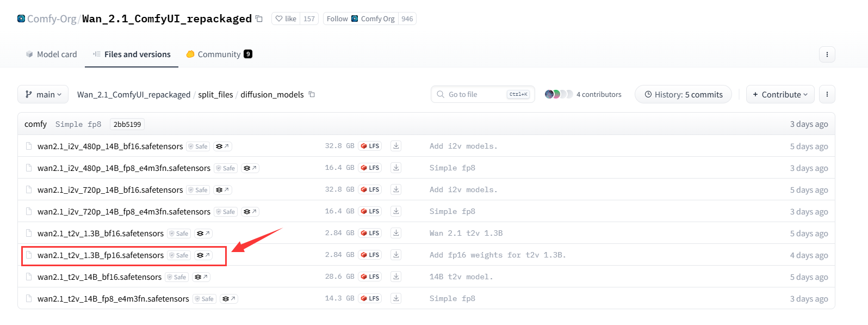Expand the Contribute dropdown
The image size is (868, 325).
(x=780, y=94)
